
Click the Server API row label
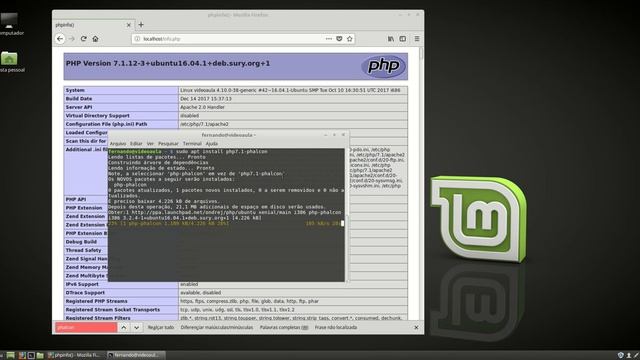coord(79,107)
